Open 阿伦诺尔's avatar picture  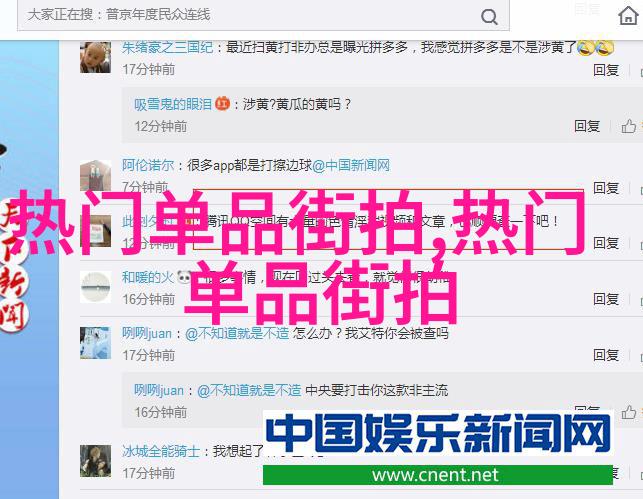click(x=95, y=175)
